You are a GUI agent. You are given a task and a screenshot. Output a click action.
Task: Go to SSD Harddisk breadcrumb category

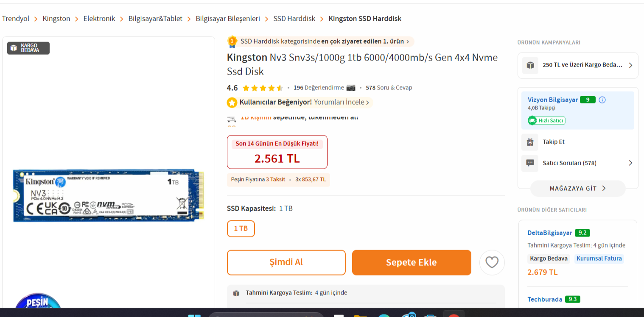pos(294,19)
